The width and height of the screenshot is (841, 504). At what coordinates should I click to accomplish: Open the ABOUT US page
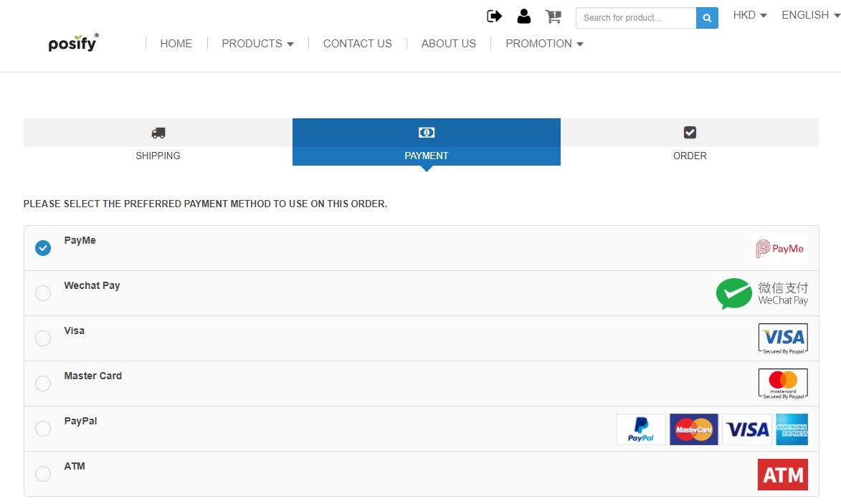448,44
